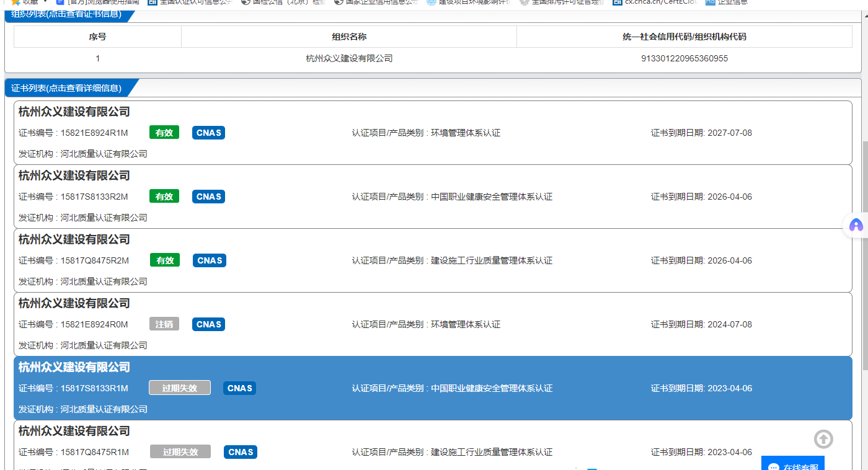Click certificate number 15817S8133R2M
This screenshot has height=470, width=868.
pyautogui.click(x=94, y=197)
